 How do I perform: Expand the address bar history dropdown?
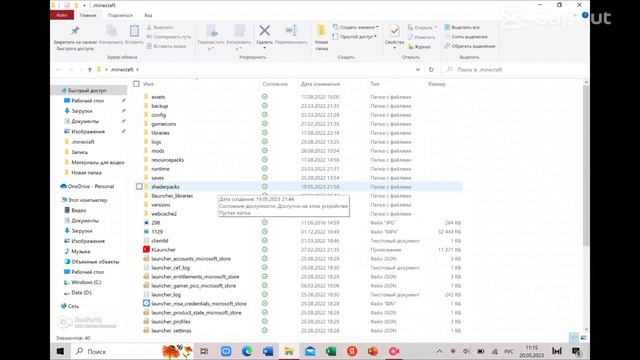[418, 69]
